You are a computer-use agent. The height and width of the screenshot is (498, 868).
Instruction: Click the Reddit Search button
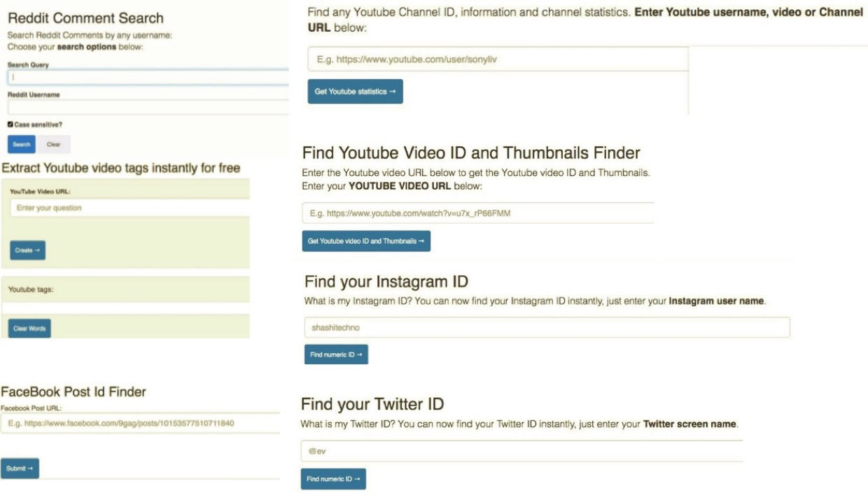pyautogui.click(x=22, y=144)
